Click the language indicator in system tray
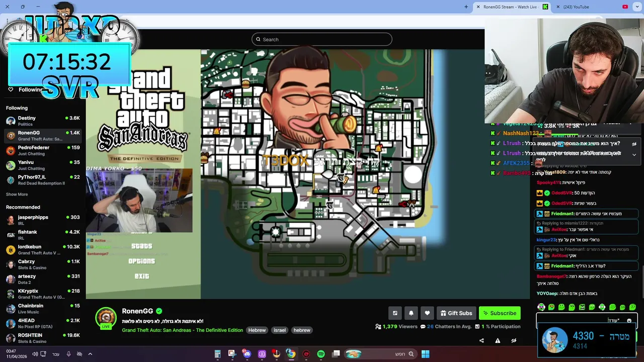Screen dimensions: 644x362 [x=56, y=354]
